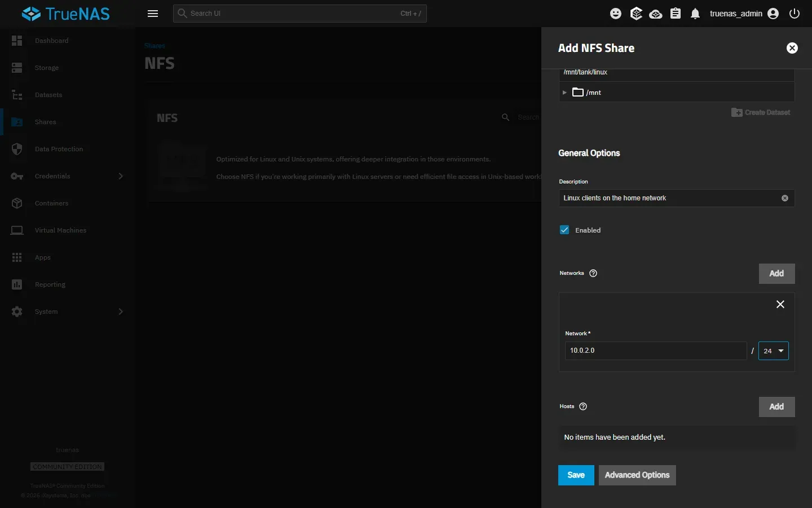The height and width of the screenshot is (508, 812).
Task: Show Advanced Options
Action: [x=637, y=475]
